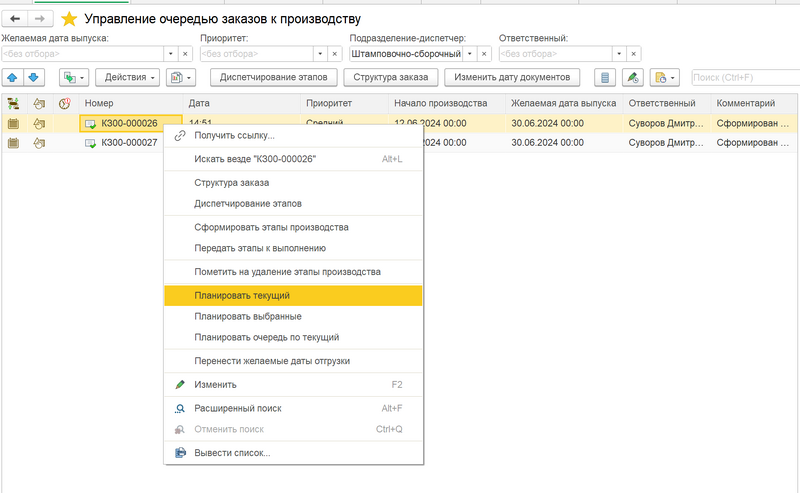
Task: Click the structure icon column header
Action: pyautogui.click(x=13, y=104)
